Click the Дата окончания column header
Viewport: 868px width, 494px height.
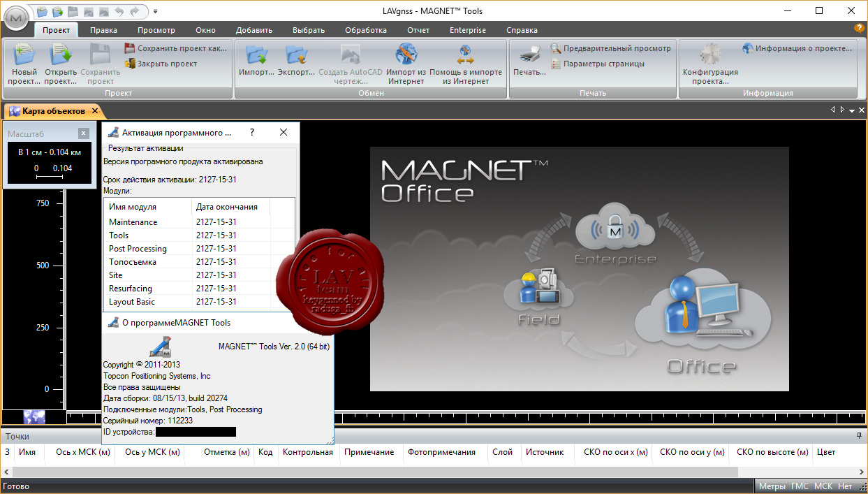coord(231,207)
